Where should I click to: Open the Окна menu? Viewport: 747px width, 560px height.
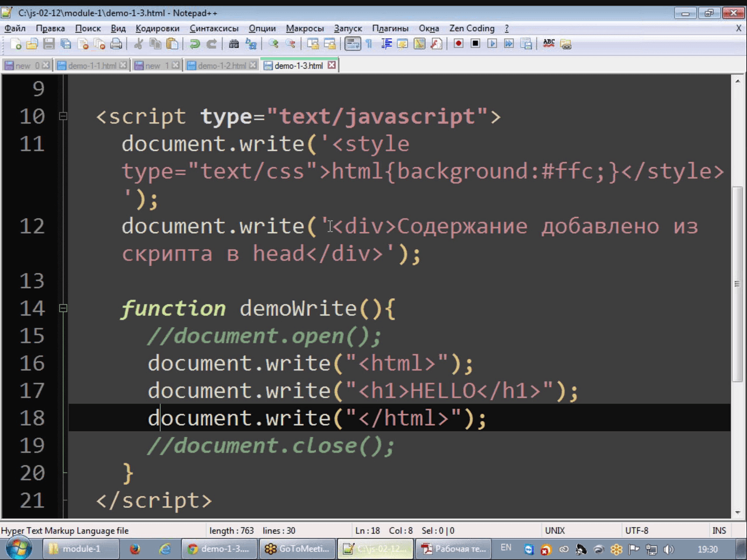429,28
